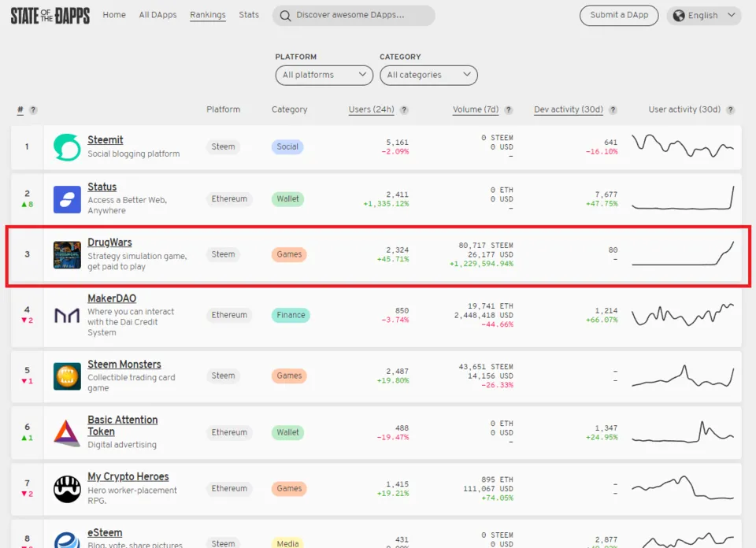This screenshot has height=548, width=756.
Task: Click the Steem platform tag in eSteem row
Action: click(x=223, y=543)
